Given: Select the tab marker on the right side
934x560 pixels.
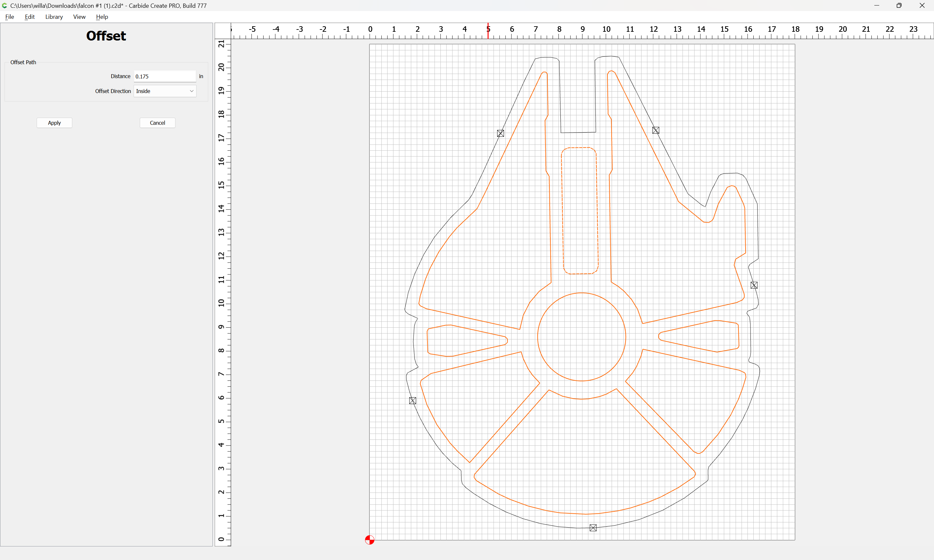Looking at the screenshot, I should click(x=754, y=285).
